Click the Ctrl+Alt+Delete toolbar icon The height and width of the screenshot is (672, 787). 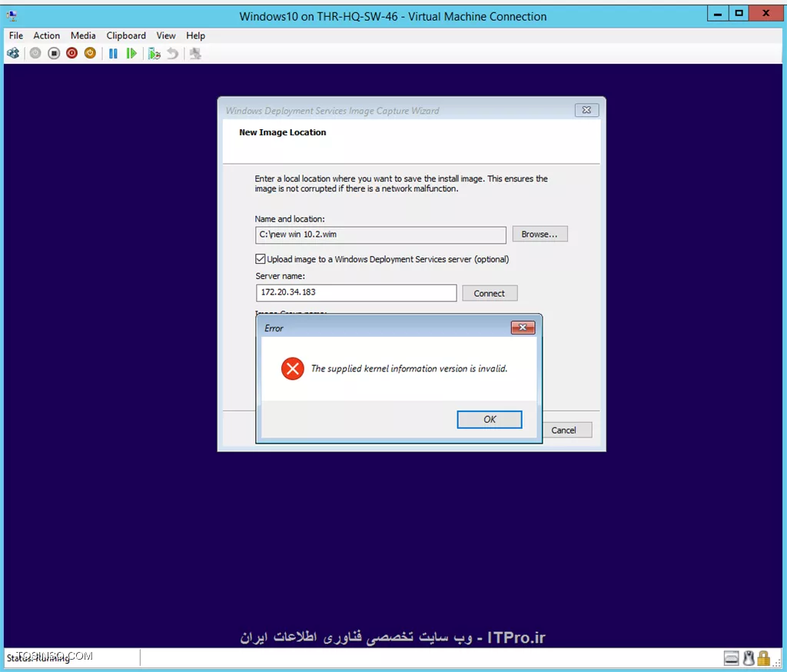13,53
